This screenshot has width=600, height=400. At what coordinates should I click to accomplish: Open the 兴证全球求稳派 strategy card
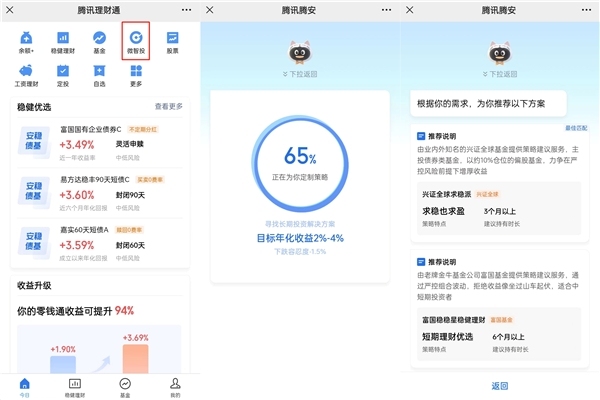coord(499,208)
